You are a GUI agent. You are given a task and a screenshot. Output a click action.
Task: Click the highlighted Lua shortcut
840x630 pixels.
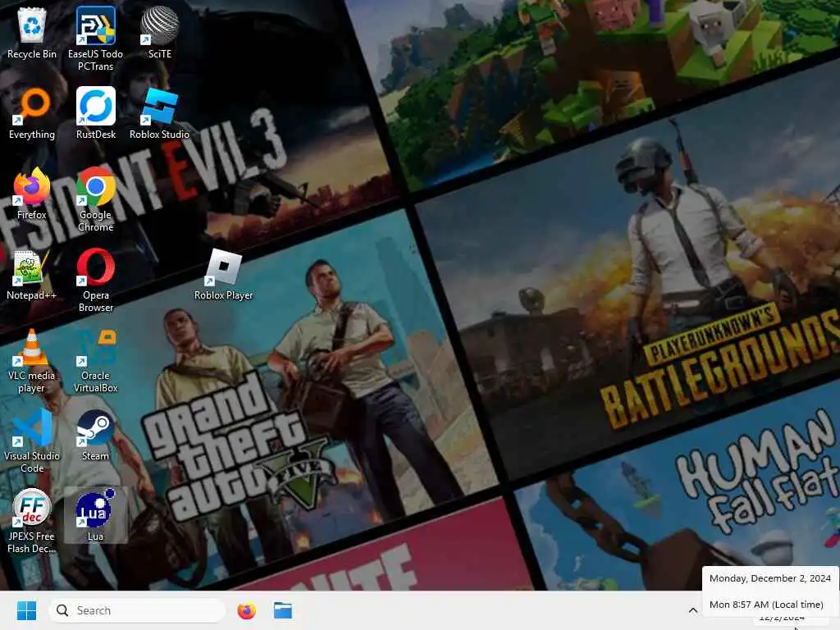click(x=95, y=515)
